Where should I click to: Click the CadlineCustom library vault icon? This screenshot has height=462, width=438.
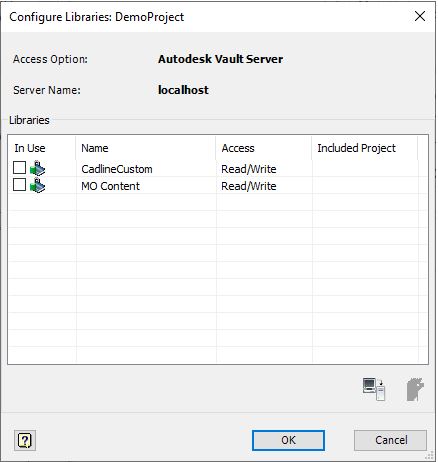click(37, 168)
